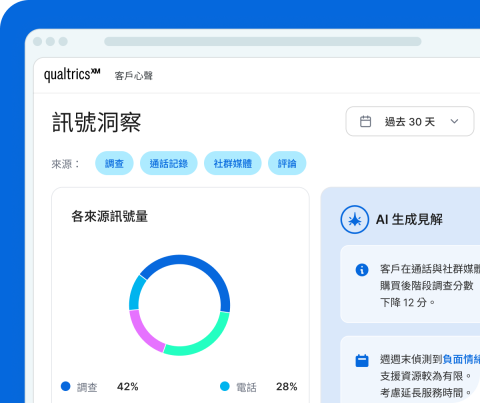Click the 下降 12 分 insight text
480x403 pixels.
tap(407, 302)
